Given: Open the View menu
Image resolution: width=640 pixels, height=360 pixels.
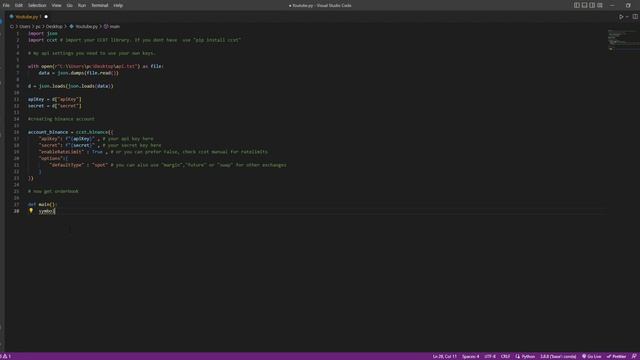Looking at the screenshot, I should [x=56, y=5].
